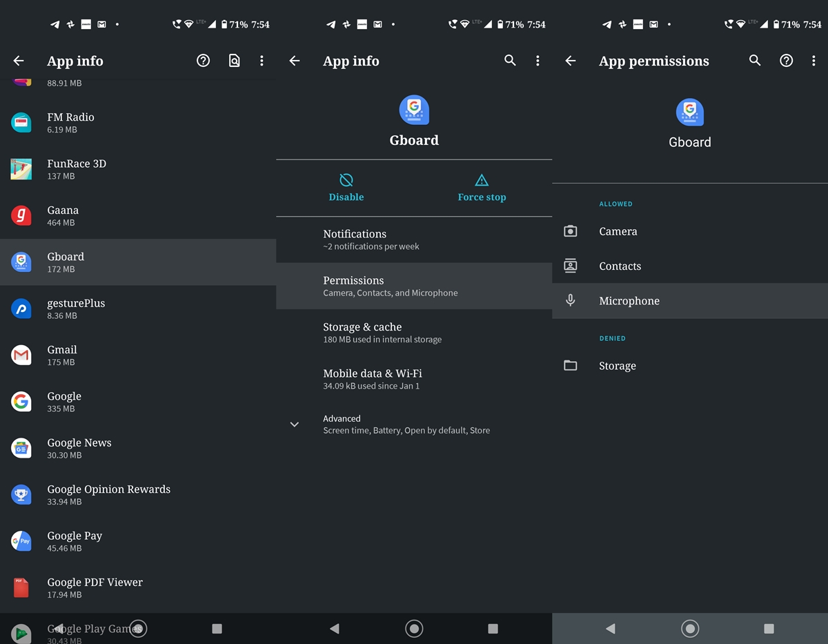
Task: Search from the Gboard App info screen
Action: point(510,61)
